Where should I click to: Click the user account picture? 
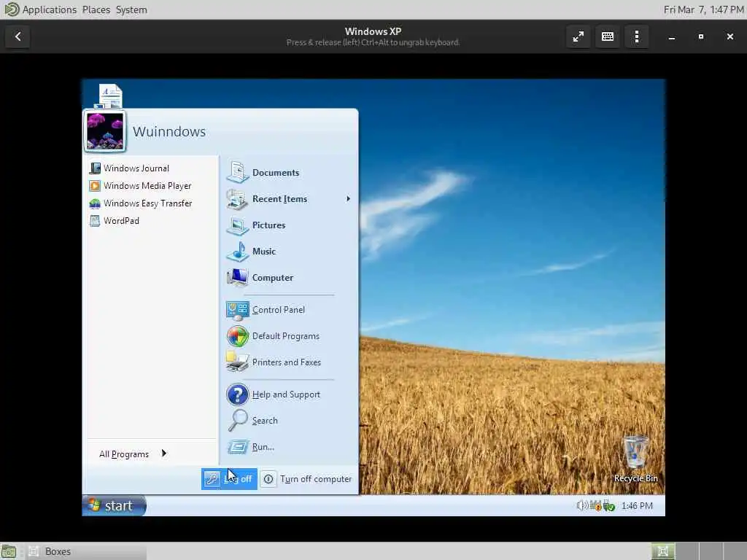pyautogui.click(x=105, y=131)
